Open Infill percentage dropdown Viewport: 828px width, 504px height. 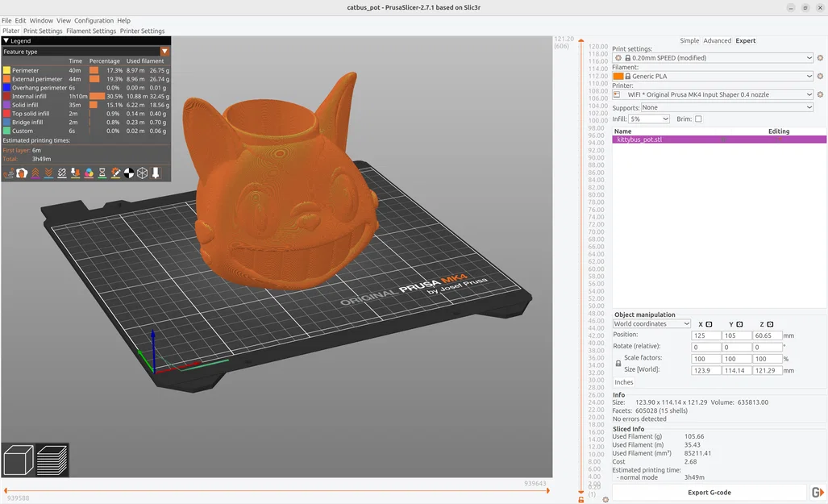649,119
